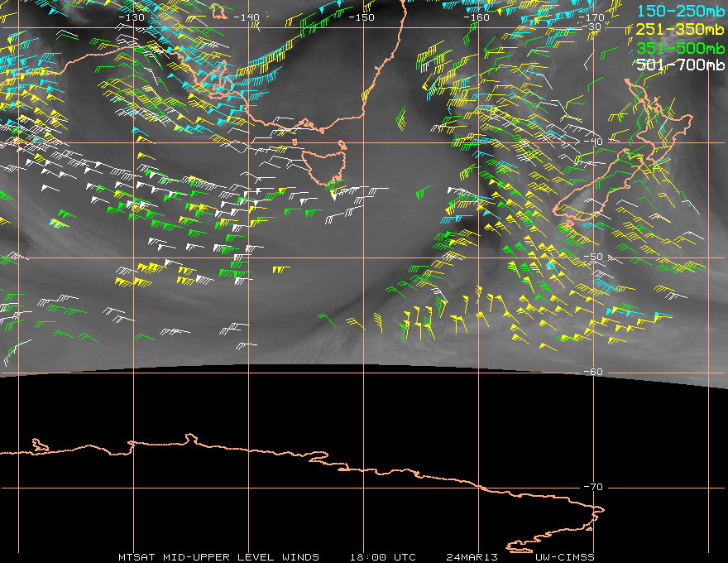The image size is (728, 563).
Task: Click the -50 latitude label
Action: (x=593, y=257)
